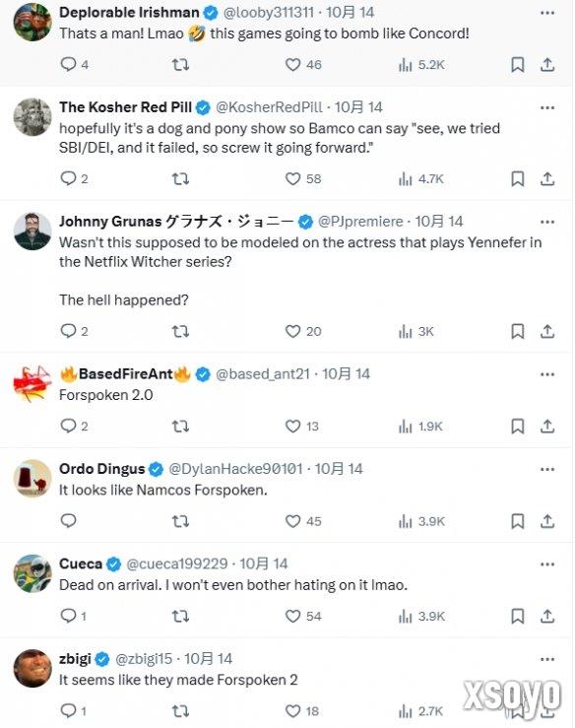Image resolution: width=575 pixels, height=728 pixels.
Task: Open the 10月 14 timestamp on Cueca's tweet
Action: [264, 563]
